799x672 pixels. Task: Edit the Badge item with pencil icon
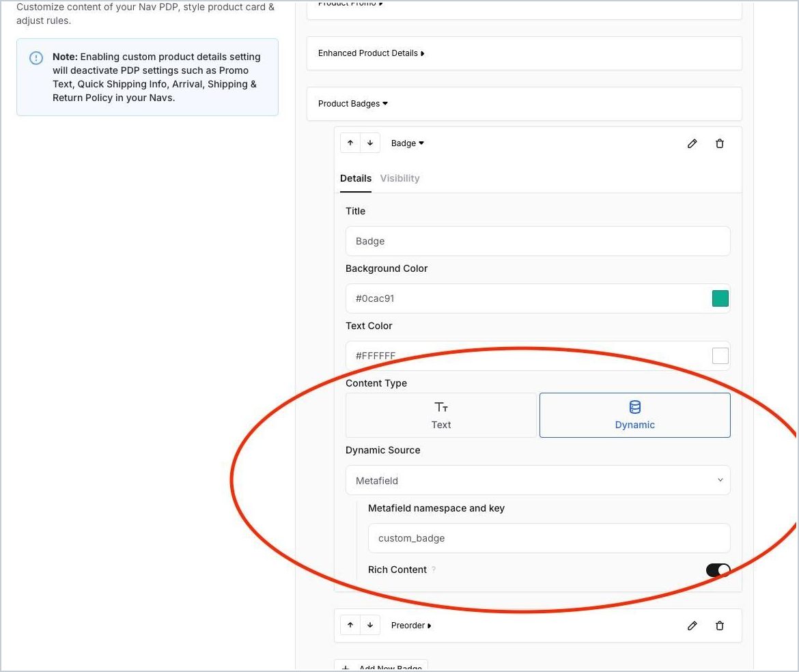coord(692,143)
